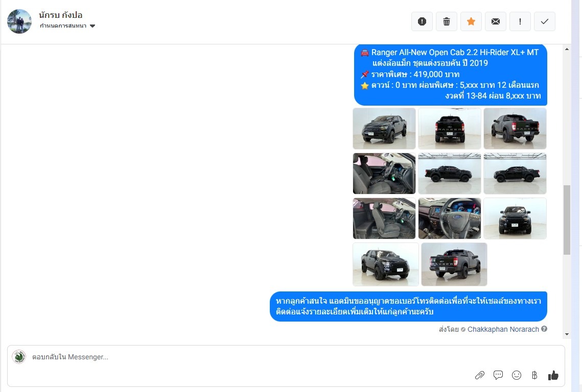Click the chat scrollbar up arrow
Viewport: 582px width, 392px height.
[567, 49]
